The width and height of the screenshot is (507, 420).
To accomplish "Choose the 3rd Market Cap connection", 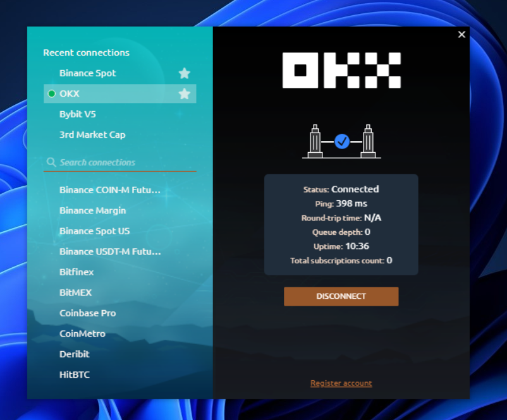I will tap(92, 135).
